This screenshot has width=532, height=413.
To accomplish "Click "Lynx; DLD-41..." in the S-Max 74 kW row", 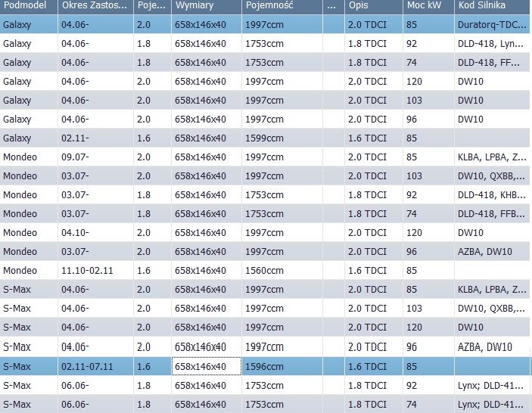I will coord(492,405).
